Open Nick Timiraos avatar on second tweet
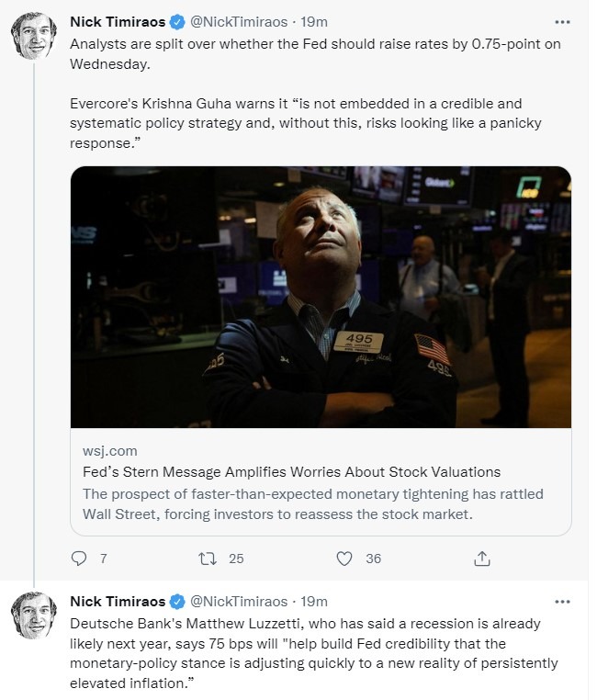This screenshot has width=597, height=700. point(34,615)
